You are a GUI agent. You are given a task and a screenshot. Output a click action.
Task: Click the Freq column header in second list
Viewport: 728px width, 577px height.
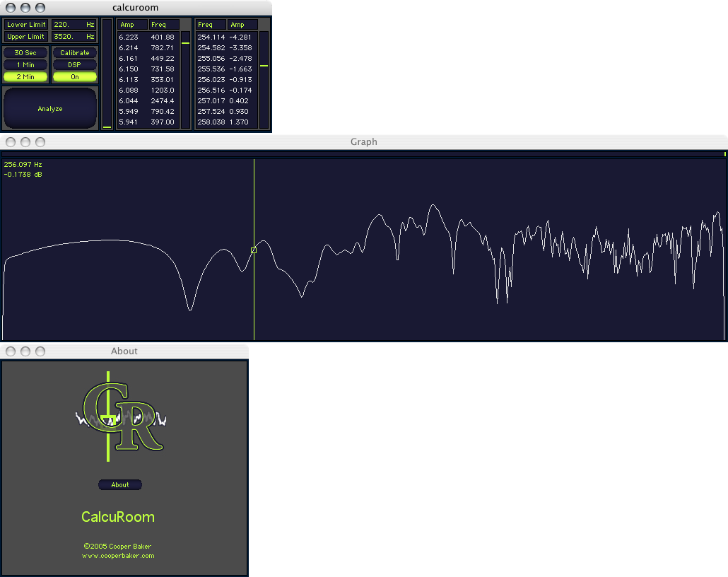pos(211,25)
